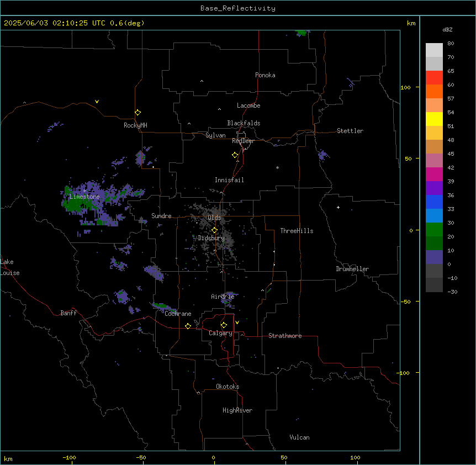Click the Limestone label
The width and height of the screenshot is (476, 465).
pyautogui.click(x=84, y=197)
